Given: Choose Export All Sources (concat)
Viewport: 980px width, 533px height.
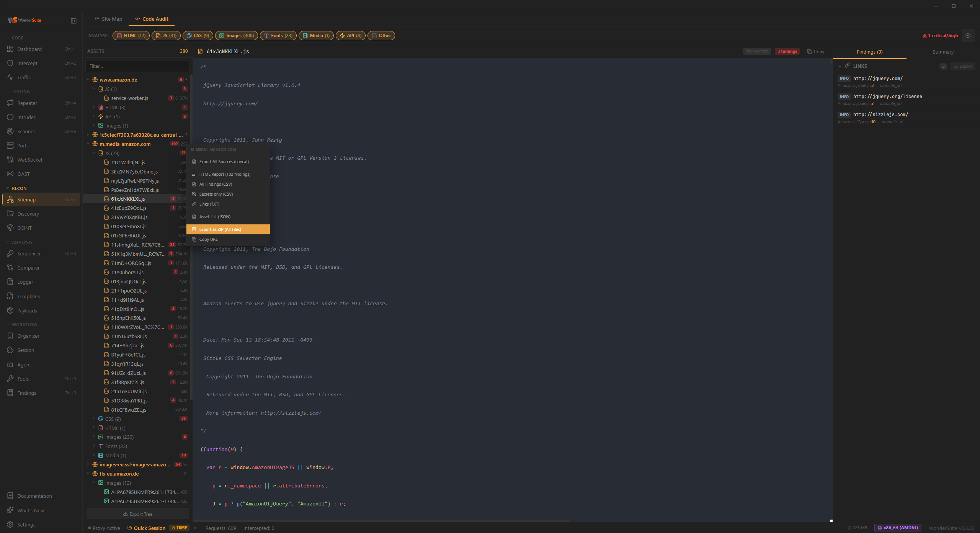Looking at the screenshot, I should pos(228,162).
